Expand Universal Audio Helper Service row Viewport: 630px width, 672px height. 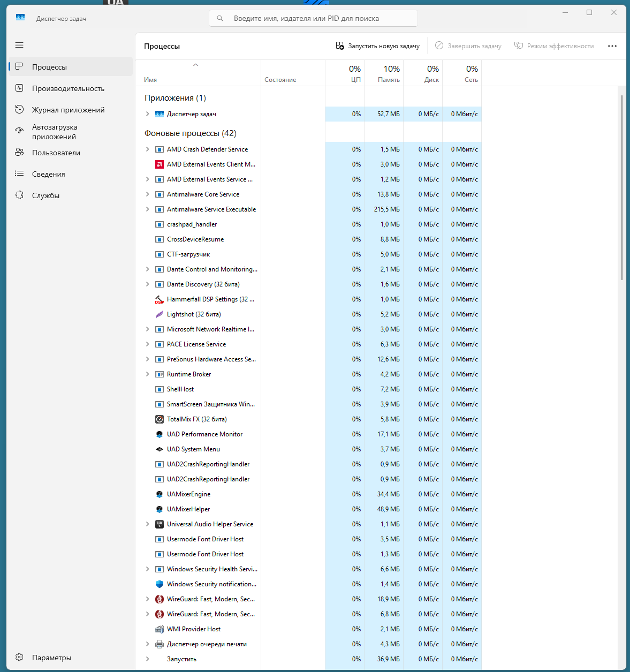pyautogui.click(x=148, y=524)
